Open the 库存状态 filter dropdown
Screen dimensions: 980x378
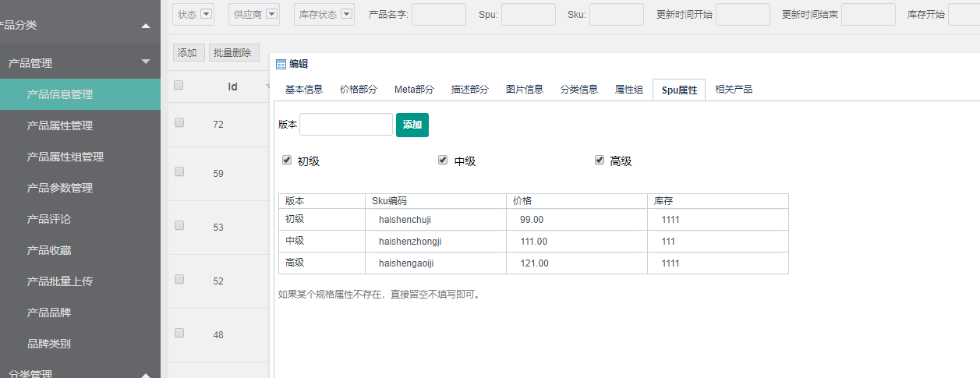pos(347,14)
